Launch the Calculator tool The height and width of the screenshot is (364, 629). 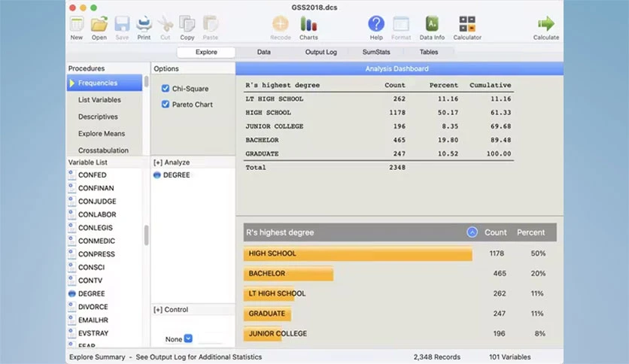pos(467,24)
